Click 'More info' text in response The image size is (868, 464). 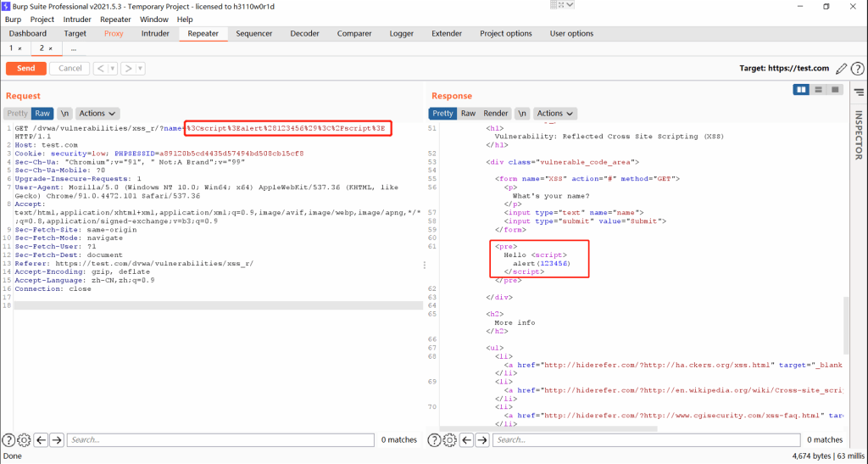(515, 323)
